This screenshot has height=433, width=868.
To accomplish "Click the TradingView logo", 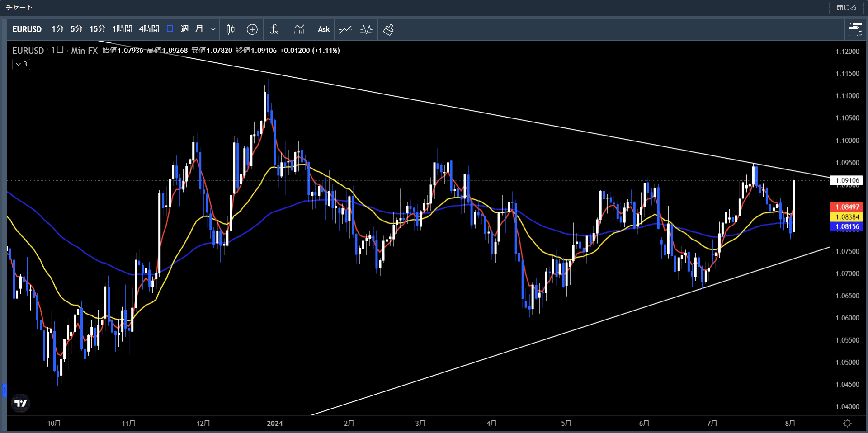I will (20, 403).
